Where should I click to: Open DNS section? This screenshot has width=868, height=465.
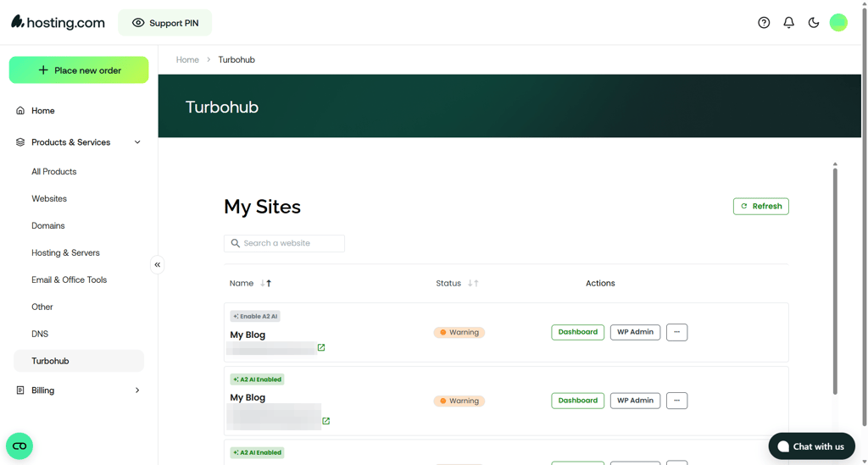pos(40,334)
